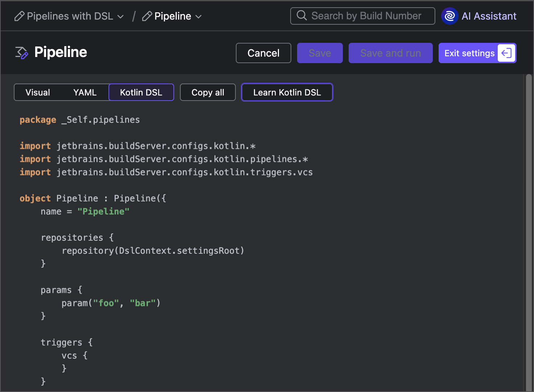Focus Search by Build Number field
Screen dimensions: 534x392
pos(363,16)
